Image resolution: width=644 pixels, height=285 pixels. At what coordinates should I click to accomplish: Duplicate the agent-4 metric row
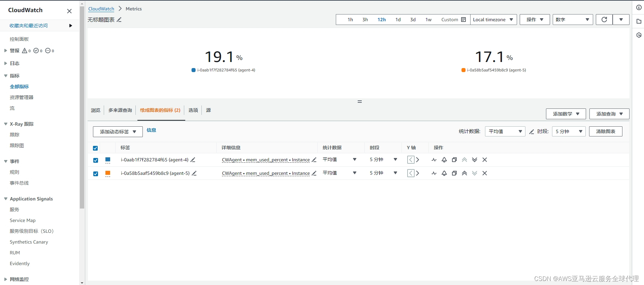pyautogui.click(x=454, y=160)
